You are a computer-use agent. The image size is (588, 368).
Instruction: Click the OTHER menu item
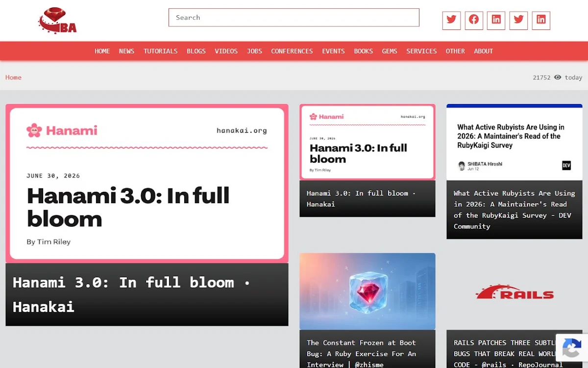coord(455,51)
